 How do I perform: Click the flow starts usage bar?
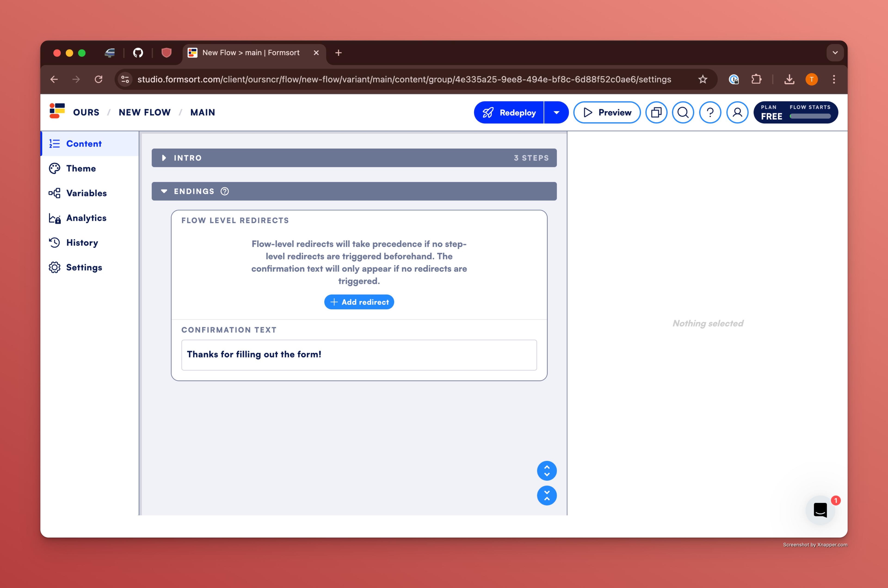point(810,116)
